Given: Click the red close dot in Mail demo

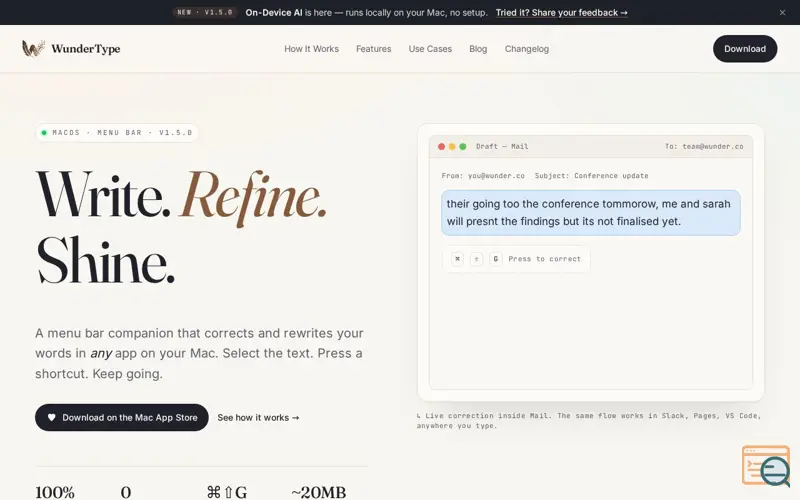Looking at the screenshot, I should coord(441,146).
